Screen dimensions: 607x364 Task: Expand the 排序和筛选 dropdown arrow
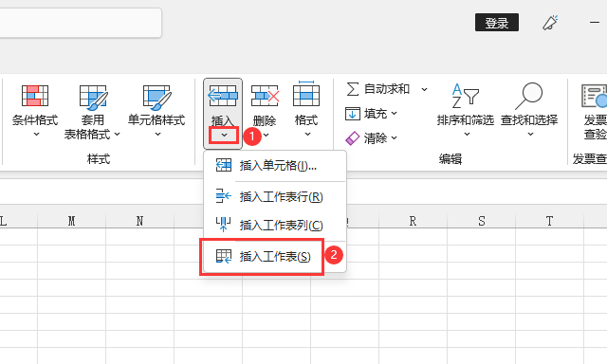(467, 135)
